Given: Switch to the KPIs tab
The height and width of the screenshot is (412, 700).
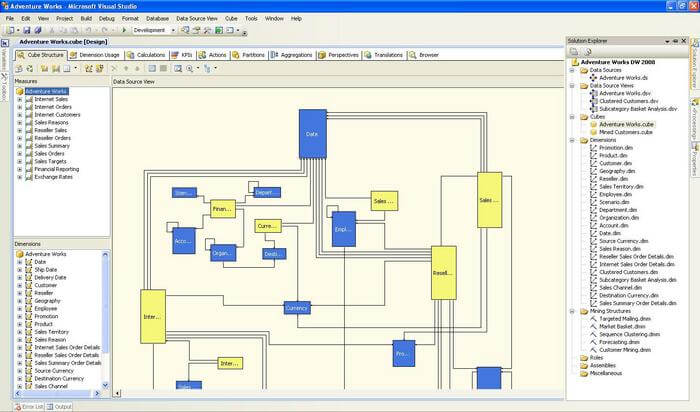Looking at the screenshot, I should 182,55.
